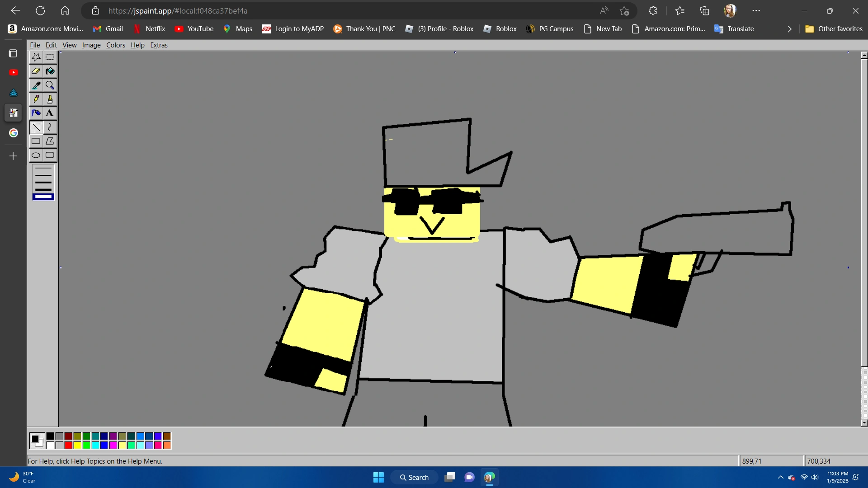This screenshot has width=868, height=488.
Task: Select the Free-Form Select tool
Action: tap(36, 57)
